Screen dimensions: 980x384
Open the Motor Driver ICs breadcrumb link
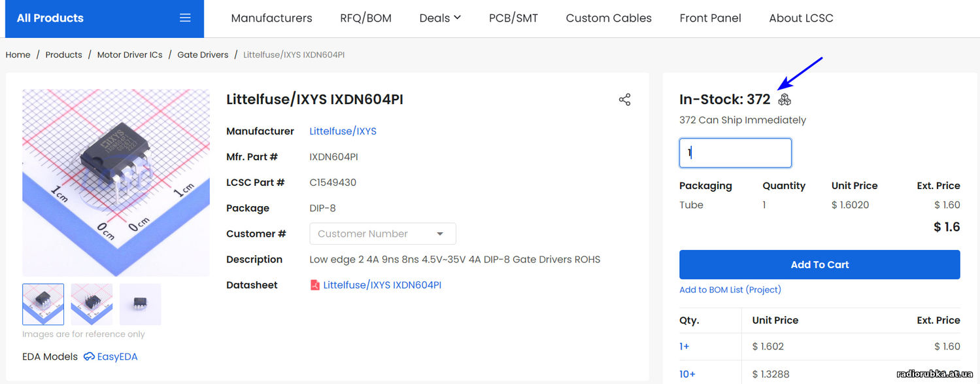[129, 55]
